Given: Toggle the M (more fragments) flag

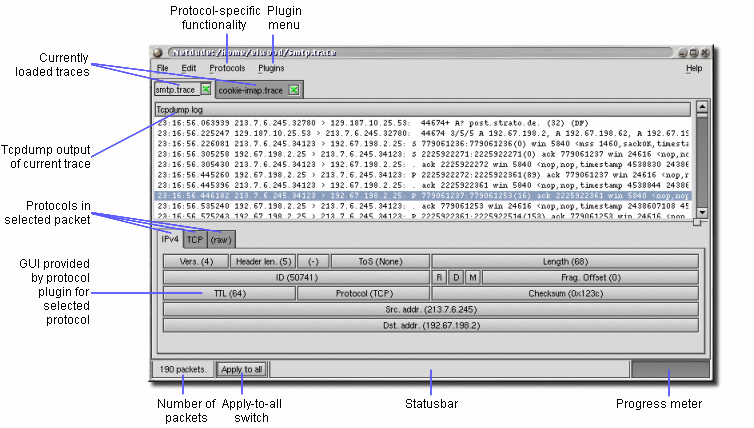Looking at the screenshot, I should [472, 277].
